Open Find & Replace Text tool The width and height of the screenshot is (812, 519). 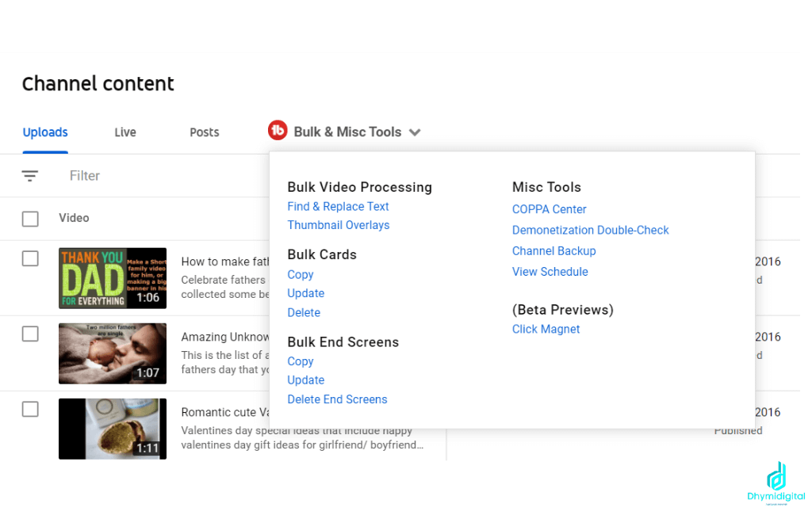coord(338,207)
